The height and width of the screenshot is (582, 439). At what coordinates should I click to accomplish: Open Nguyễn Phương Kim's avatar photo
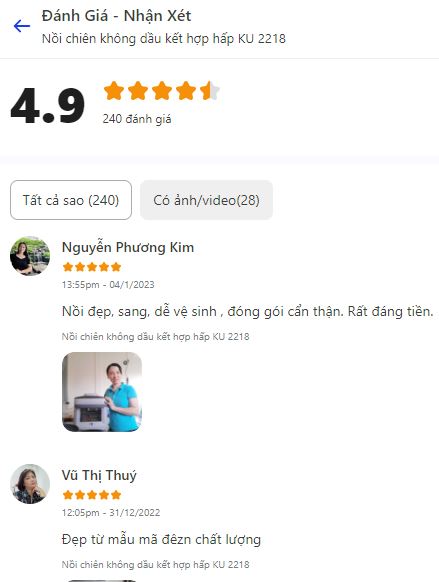tap(30, 256)
